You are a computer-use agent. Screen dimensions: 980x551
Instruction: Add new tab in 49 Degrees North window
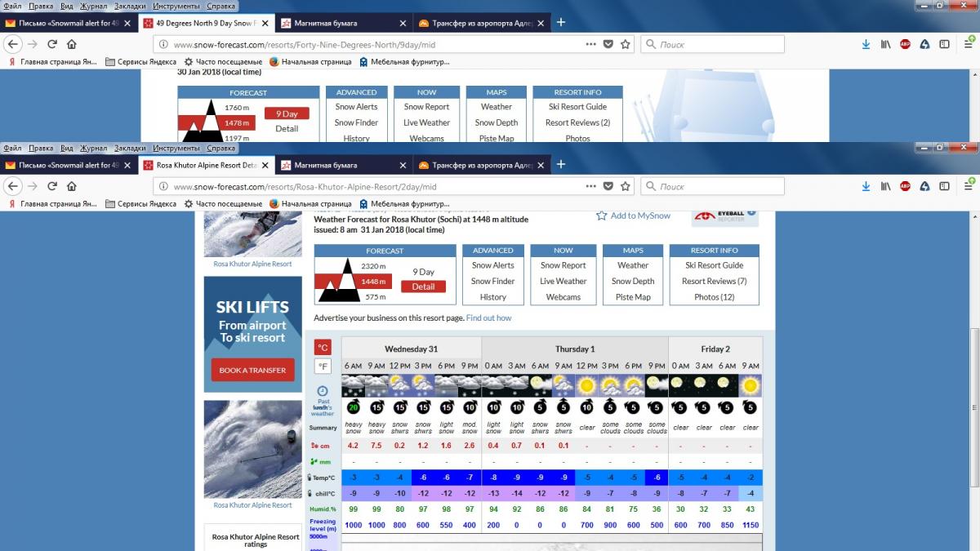point(561,22)
